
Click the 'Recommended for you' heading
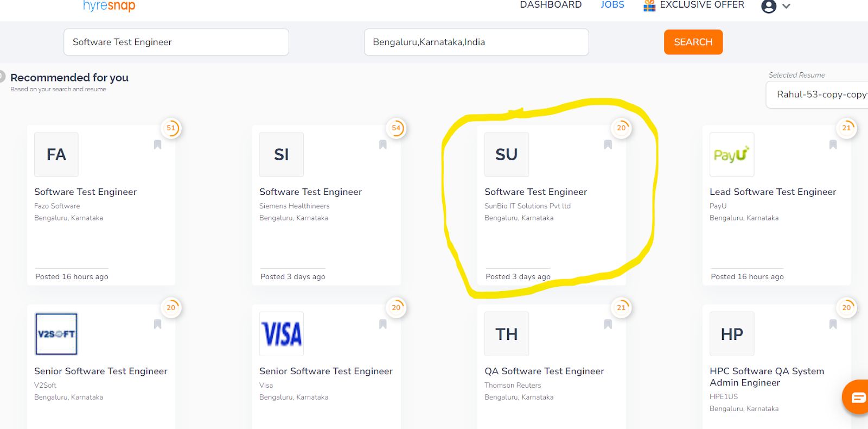click(x=69, y=77)
